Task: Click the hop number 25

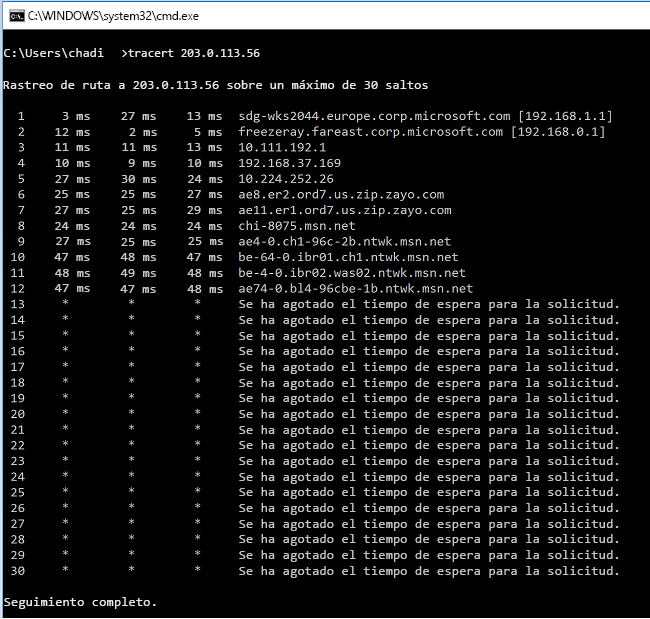Action: pos(18,493)
